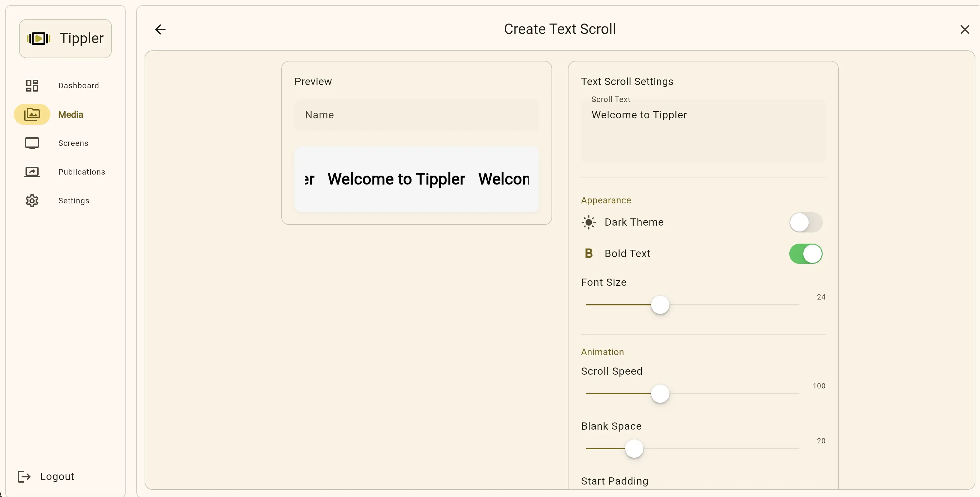Open Settings using the gear icon
The height and width of the screenshot is (497, 980).
tap(32, 200)
